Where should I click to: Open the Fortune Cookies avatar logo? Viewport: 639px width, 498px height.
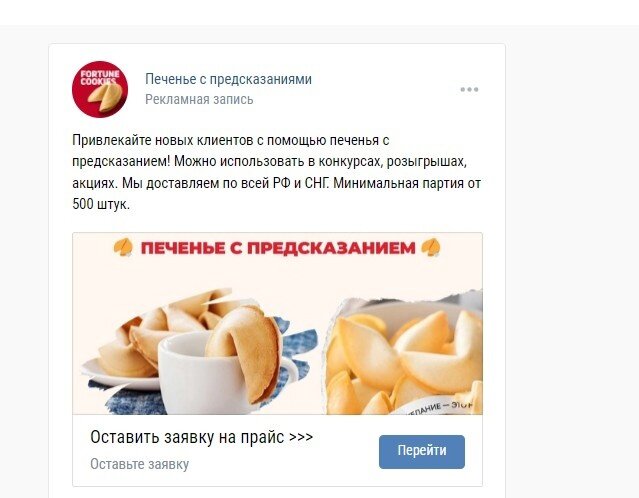pyautogui.click(x=100, y=89)
